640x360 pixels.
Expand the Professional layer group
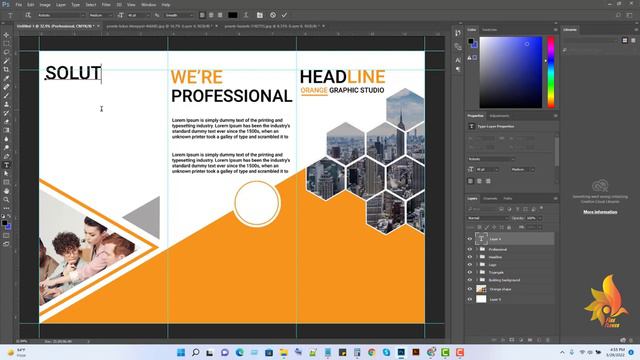[476, 249]
